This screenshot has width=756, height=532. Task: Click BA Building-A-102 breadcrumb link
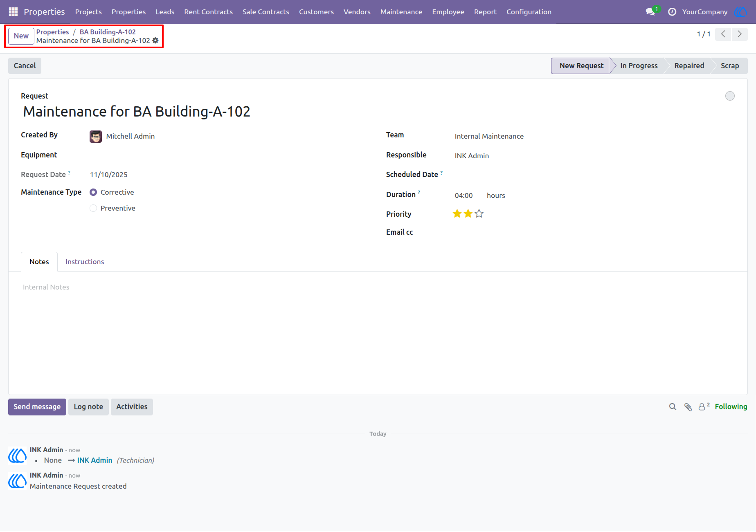[108, 32]
